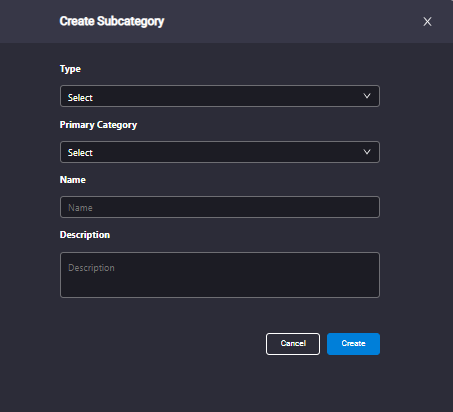This screenshot has width=453, height=412.
Task: Click the Description field label
Action: point(85,235)
